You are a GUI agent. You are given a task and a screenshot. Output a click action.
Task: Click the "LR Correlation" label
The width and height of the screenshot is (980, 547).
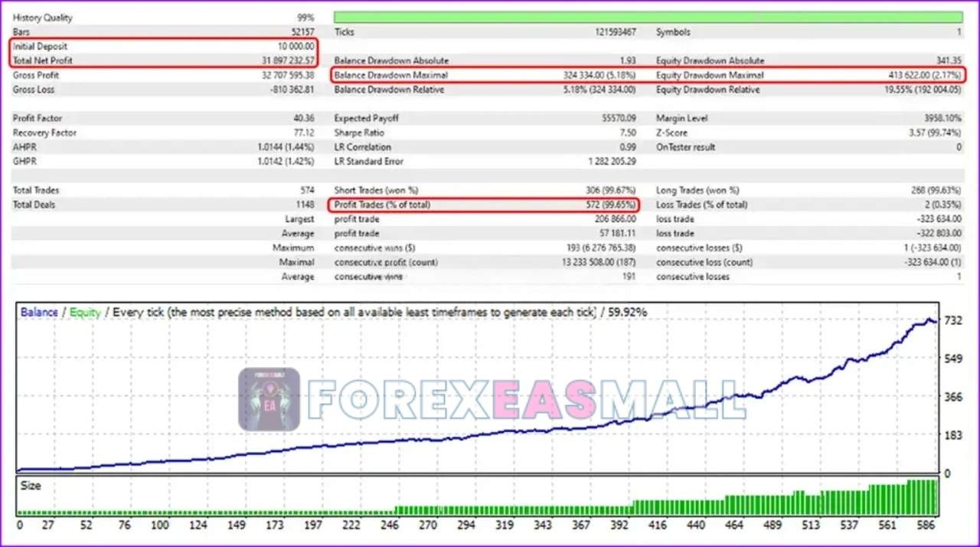(363, 147)
